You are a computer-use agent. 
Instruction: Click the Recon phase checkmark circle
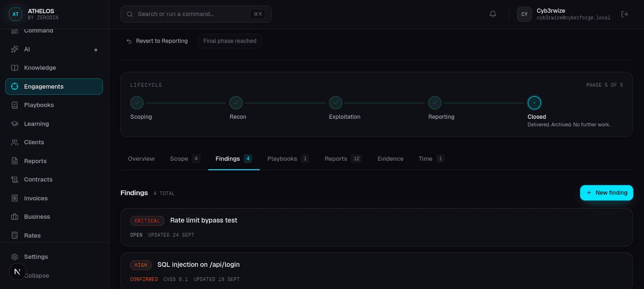click(x=236, y=103)
